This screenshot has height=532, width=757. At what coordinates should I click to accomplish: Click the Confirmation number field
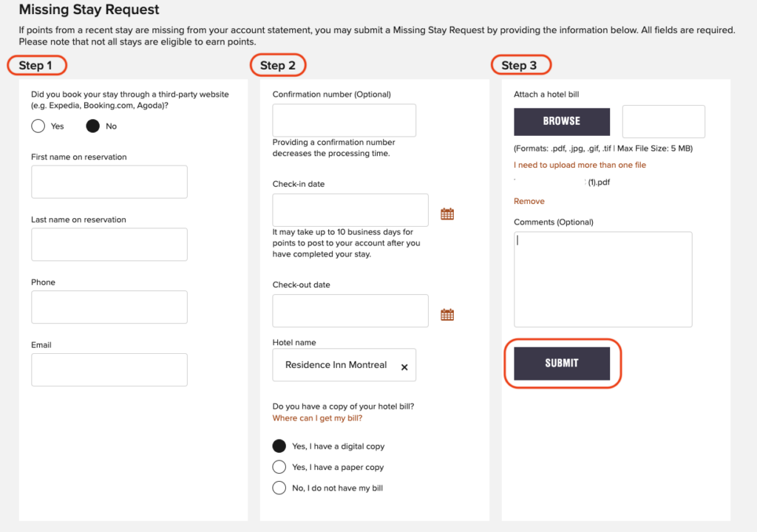coord(344,120)
